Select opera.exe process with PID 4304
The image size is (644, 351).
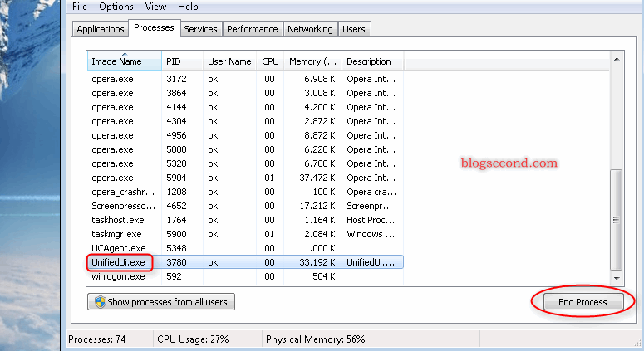pyautogui.click(x=245, y=121)
